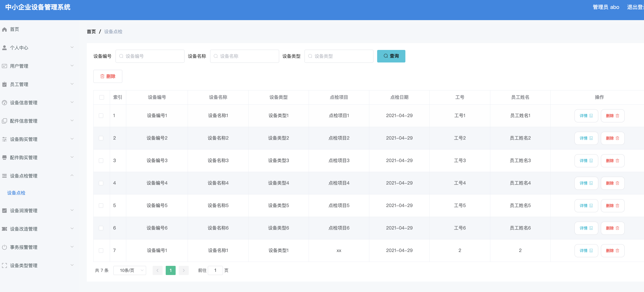Click the ticket icon beside 设备改造管理
644x292 pixels.
point(4,229)
